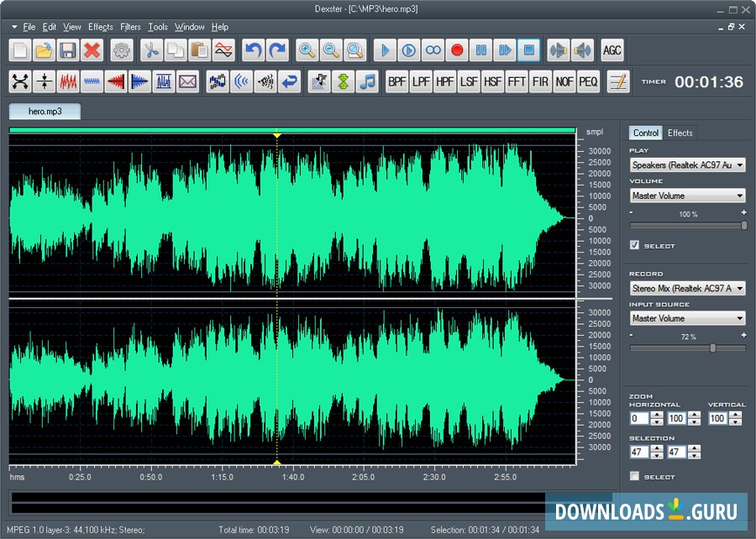Click the Record button in the toolbar
The width and height of the screenshot is (756, 539).
[457, 50]
